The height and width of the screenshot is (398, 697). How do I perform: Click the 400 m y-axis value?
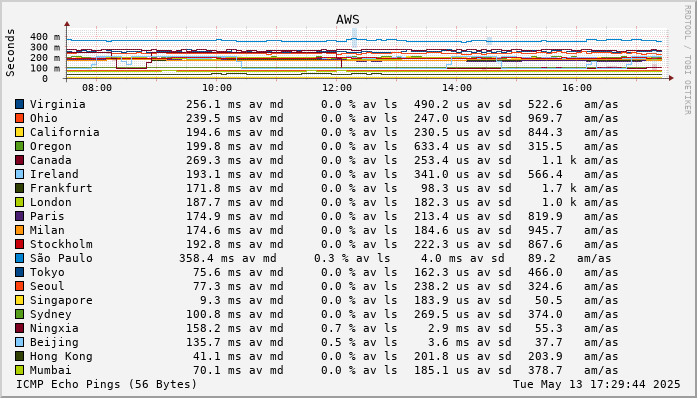(45, 37)
